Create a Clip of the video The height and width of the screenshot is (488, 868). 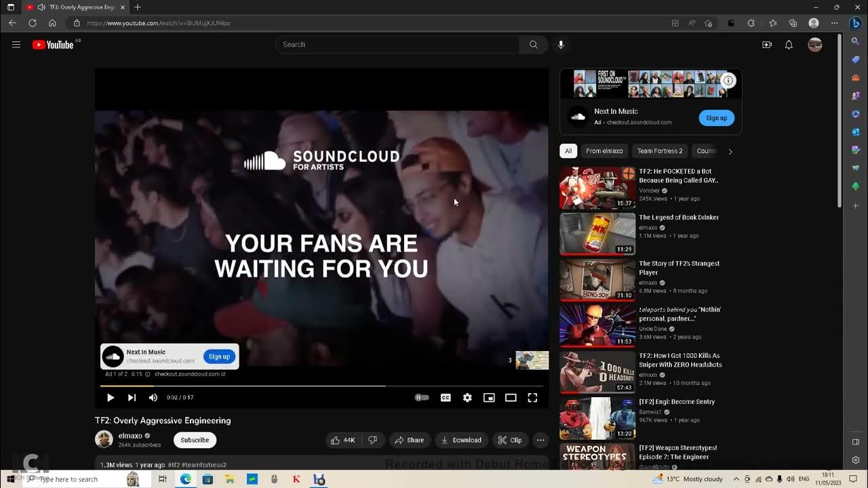[x=510, y=440]
